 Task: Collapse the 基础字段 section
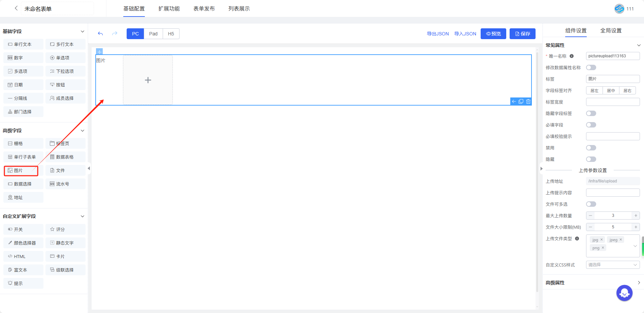(83, 31)
